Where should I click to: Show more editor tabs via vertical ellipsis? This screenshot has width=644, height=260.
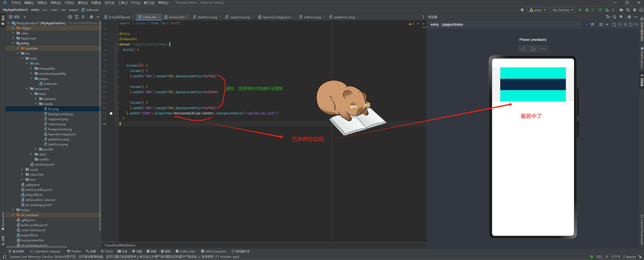(423, 17)
